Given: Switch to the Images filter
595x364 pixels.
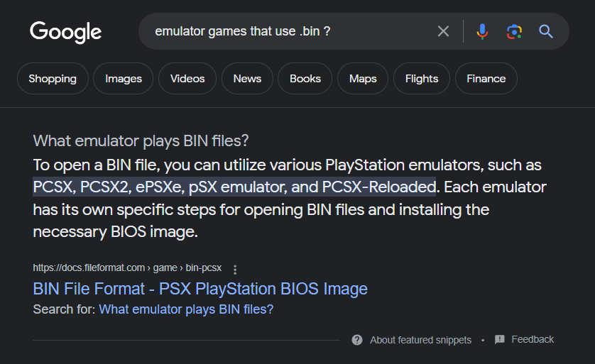Looking at the screenshot, I should 124,79.
